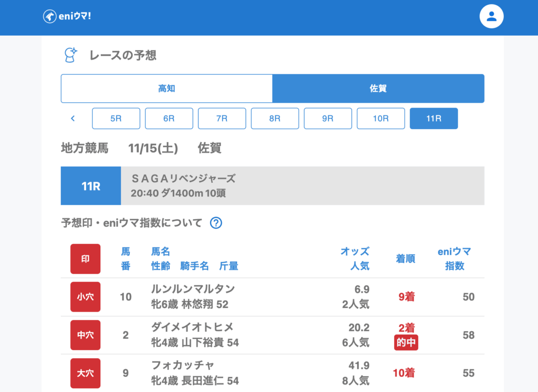Select the 佐賀 racetrack tab
This screenshot has width=538, height=392.
[x=378, y=88]
